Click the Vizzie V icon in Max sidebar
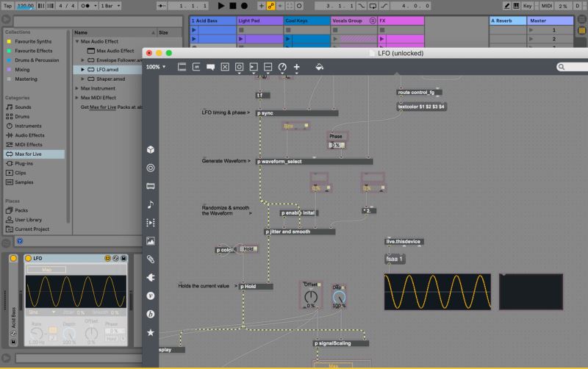The height and width of the screenshot is (369, 588). (151, 296)
